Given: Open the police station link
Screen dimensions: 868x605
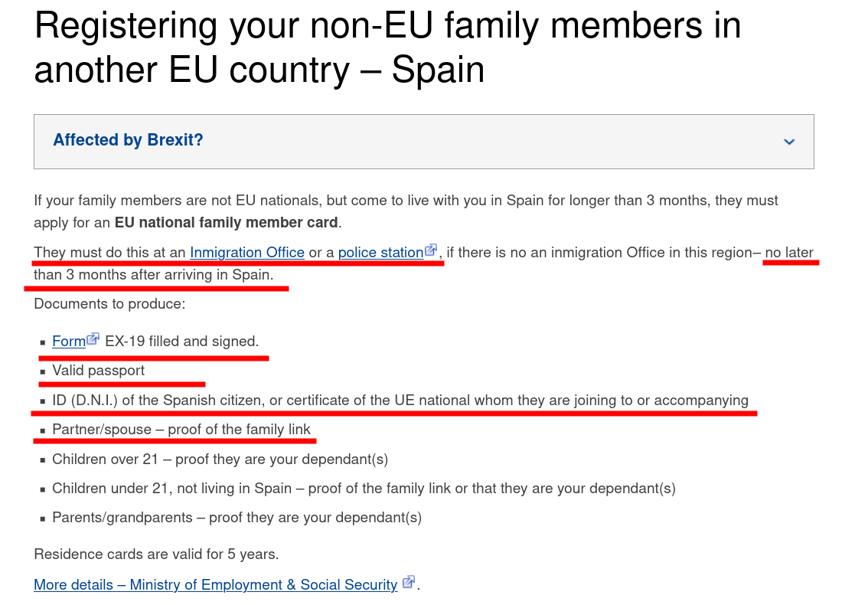Looking at the screenshot, I should [x=381, y=253].
